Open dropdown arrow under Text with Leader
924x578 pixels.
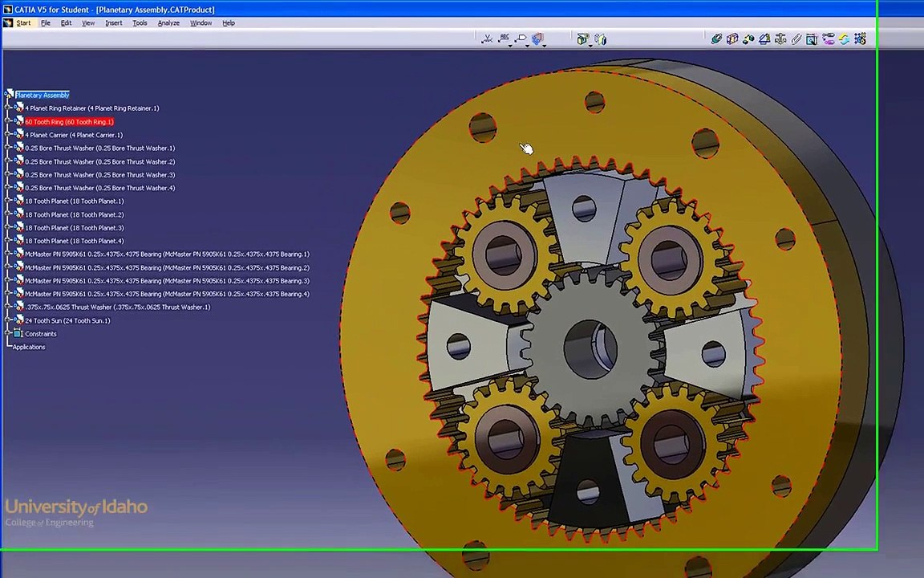[510, 46]
